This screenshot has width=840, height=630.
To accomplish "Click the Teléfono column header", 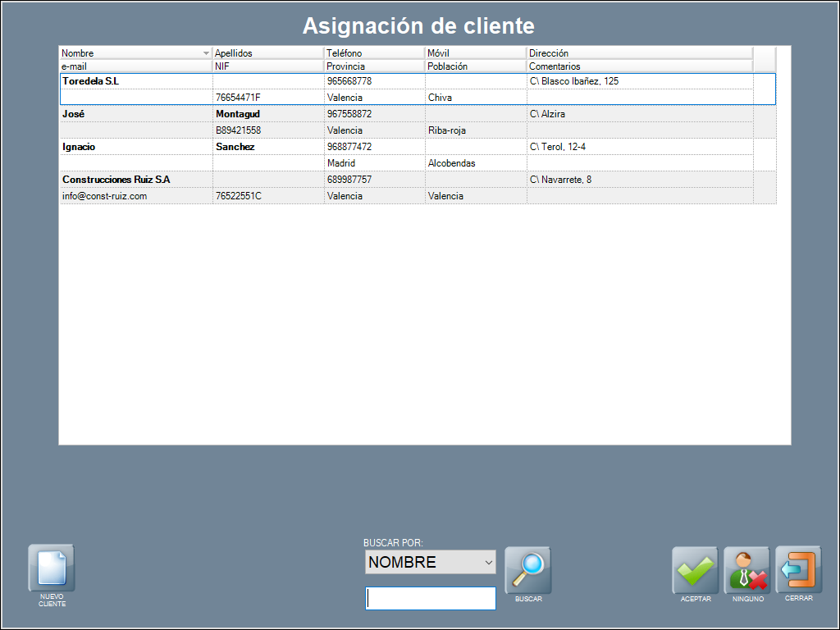I will (374, 53).
